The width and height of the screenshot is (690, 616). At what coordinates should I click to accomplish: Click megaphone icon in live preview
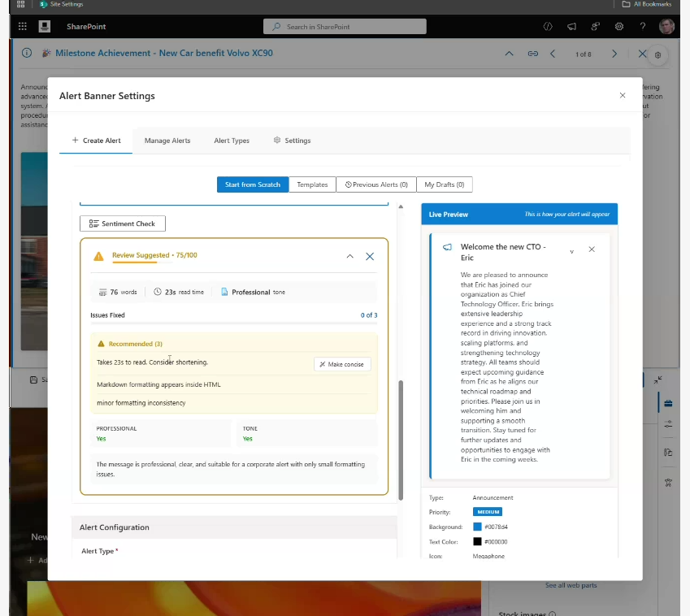(x=447, y=247)
